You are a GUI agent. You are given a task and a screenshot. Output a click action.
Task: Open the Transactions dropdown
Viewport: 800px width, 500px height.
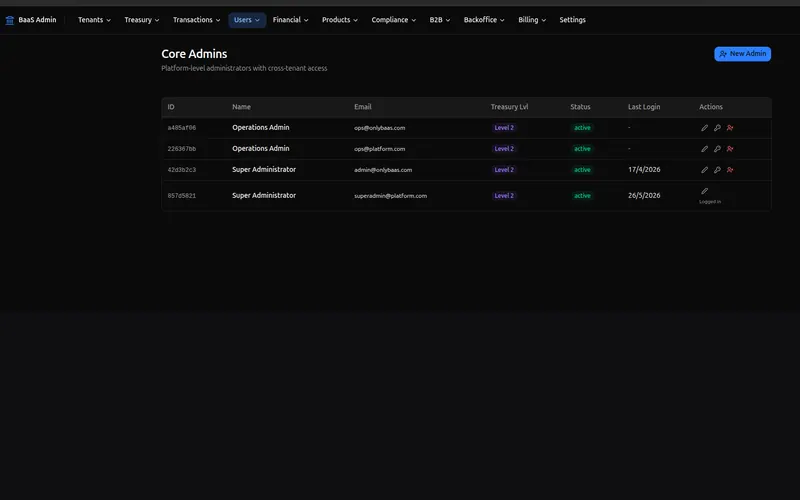click(x=196, y=20)
